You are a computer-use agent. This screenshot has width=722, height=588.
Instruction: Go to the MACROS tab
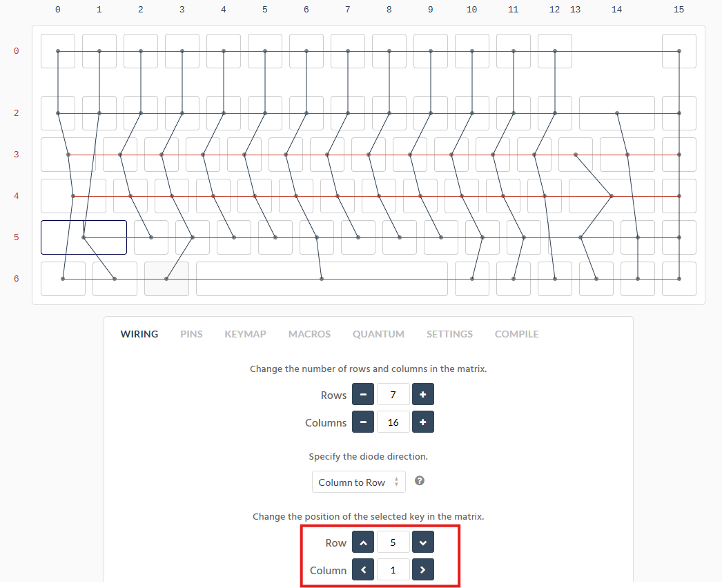(309, 334)
